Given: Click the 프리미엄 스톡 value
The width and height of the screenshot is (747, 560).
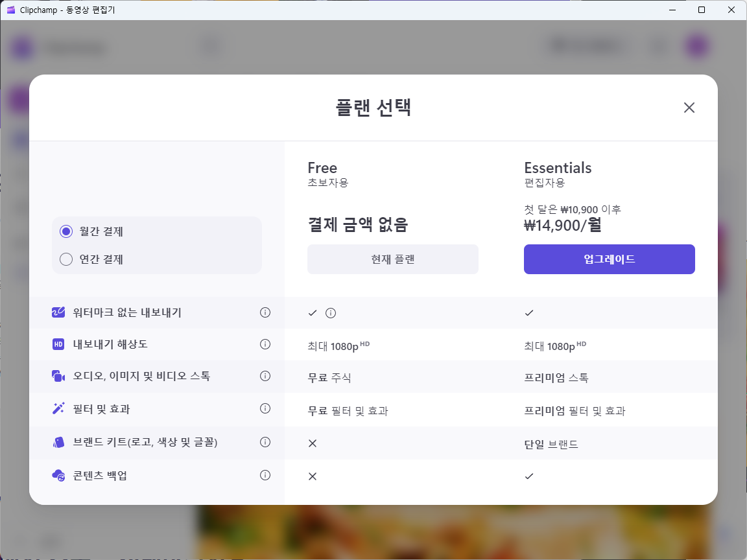Looking at the screenshot, I should [x=556, y=378].
